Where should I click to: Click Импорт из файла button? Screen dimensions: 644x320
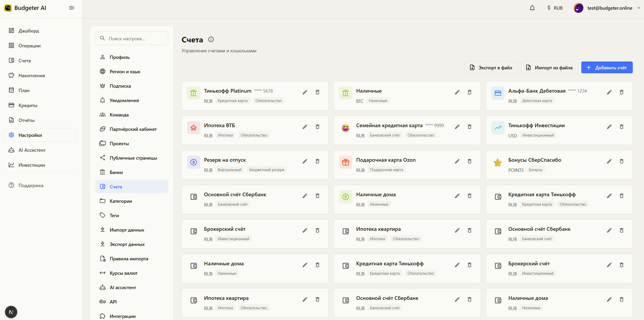pos(549,68)
